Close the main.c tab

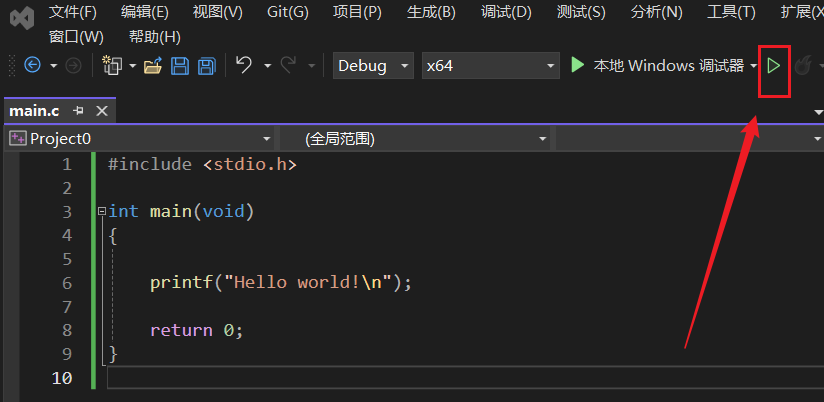pyautogui.click(x=102, y=111)
